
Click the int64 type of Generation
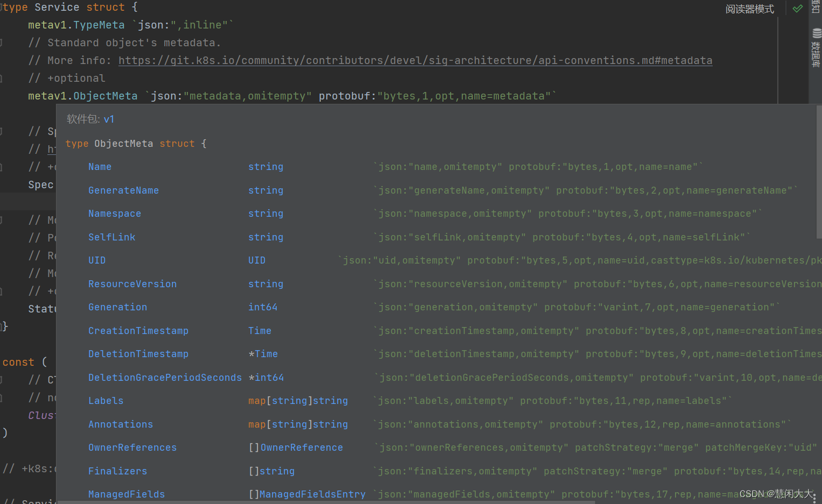coord(263,307)
